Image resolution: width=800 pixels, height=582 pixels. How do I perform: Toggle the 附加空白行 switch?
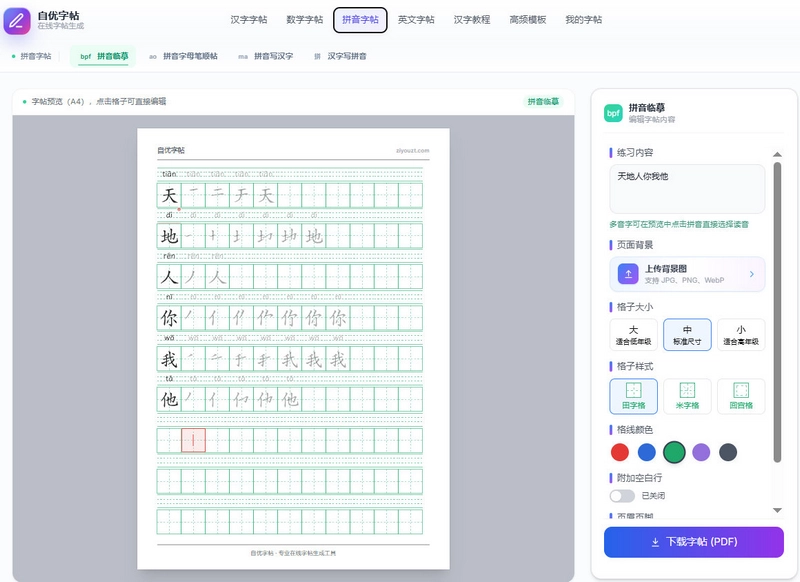(622, 496)
